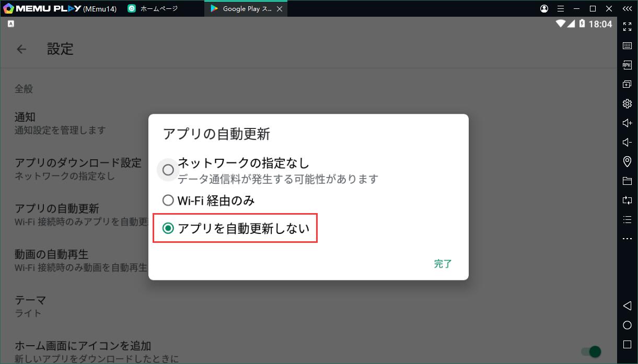Open the key mapping keyboard icon
This screenshot has height=364, width=638.
click(627, 46)
